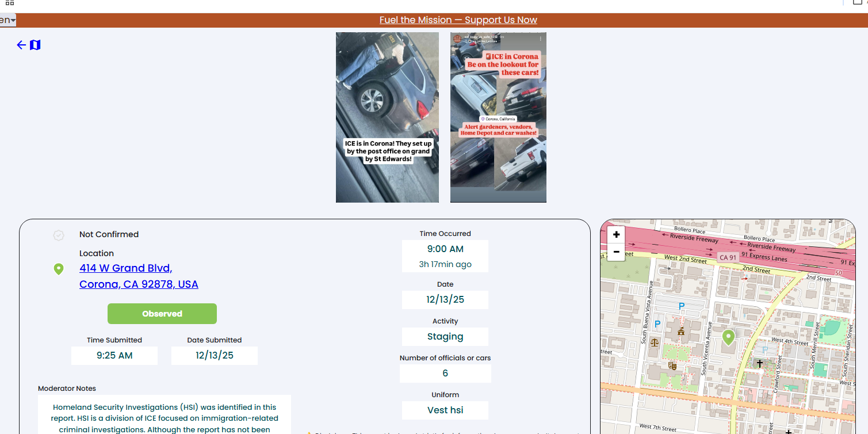Click the green location pin beside the address

pos(58,269)
